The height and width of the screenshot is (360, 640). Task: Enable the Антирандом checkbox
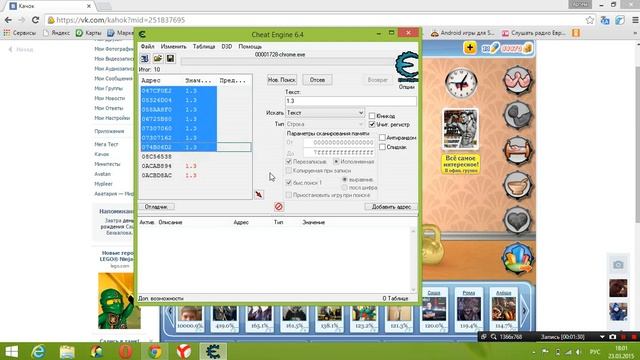pos(382,138)
